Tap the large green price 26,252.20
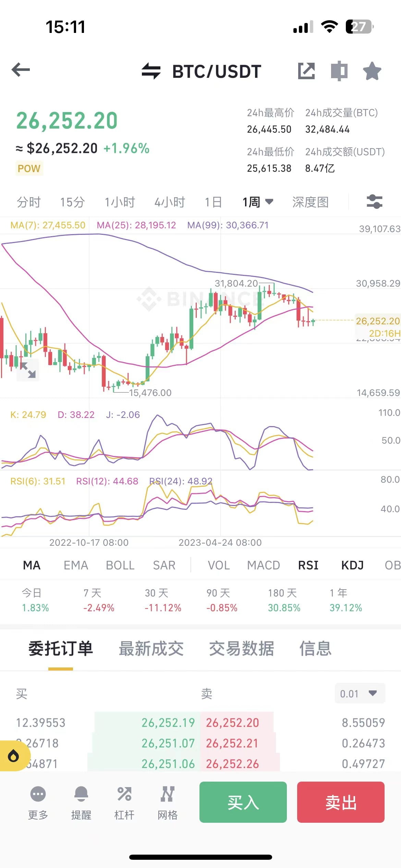This screenshot has height=868, width=401. (67, 121)
